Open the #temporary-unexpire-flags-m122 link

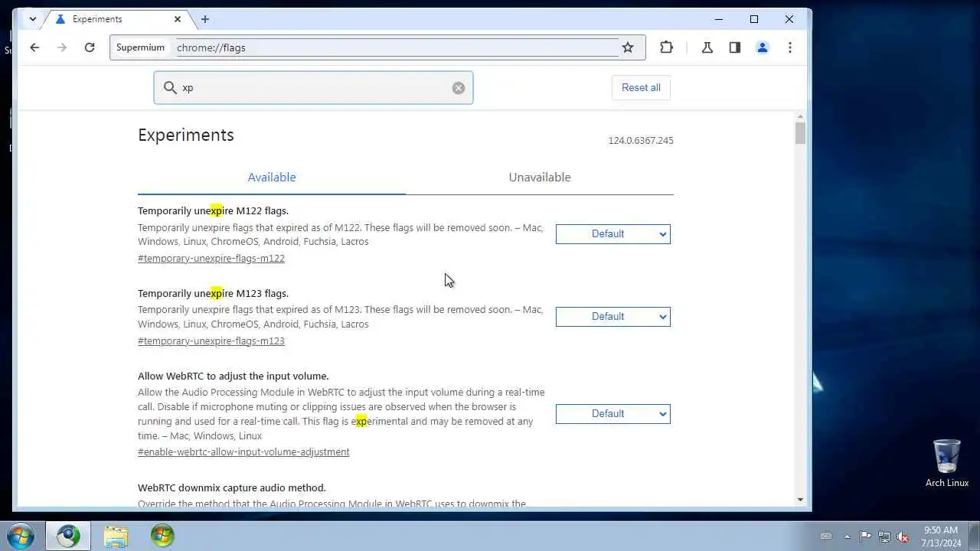(x=211, y=259)
